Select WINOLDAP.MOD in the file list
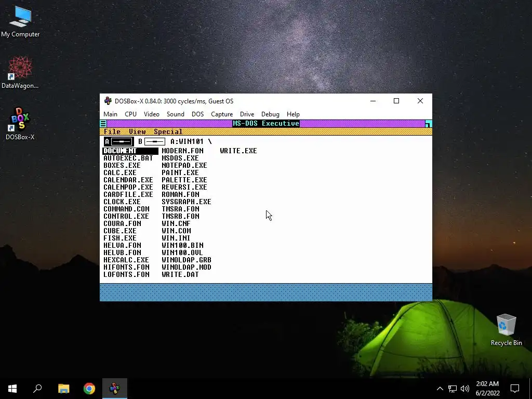This screenshot has width=532, height=399. pos(187,267)
